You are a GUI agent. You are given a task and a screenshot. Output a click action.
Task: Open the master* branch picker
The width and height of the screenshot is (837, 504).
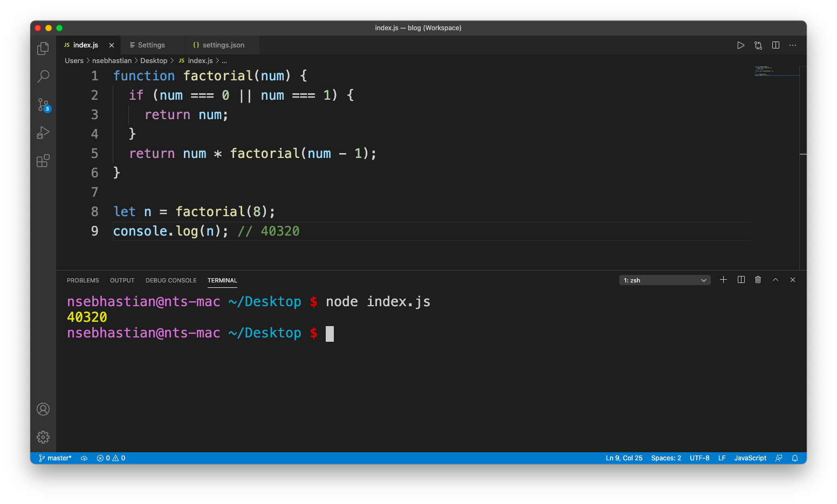point(54,458)
